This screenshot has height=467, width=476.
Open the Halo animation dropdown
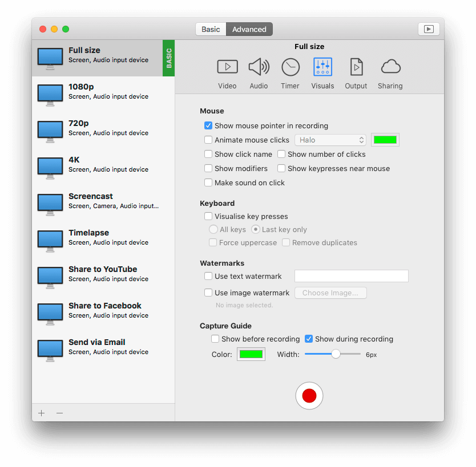(330, 140)
